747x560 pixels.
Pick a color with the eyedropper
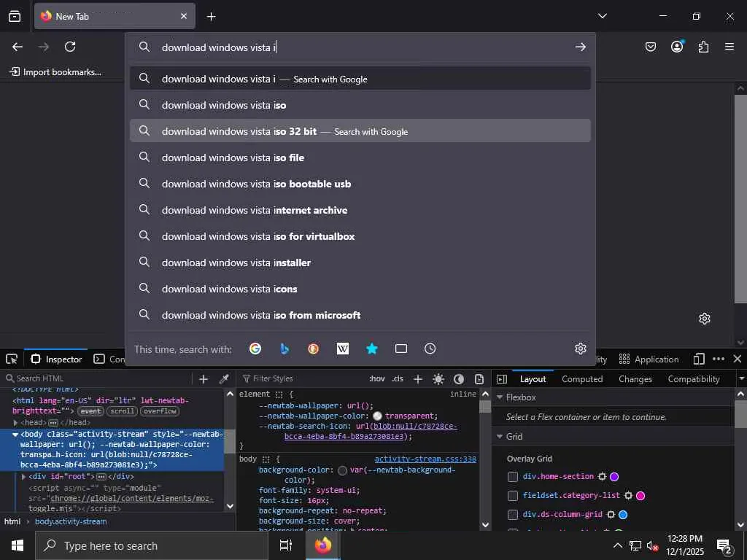click(223, 378)
